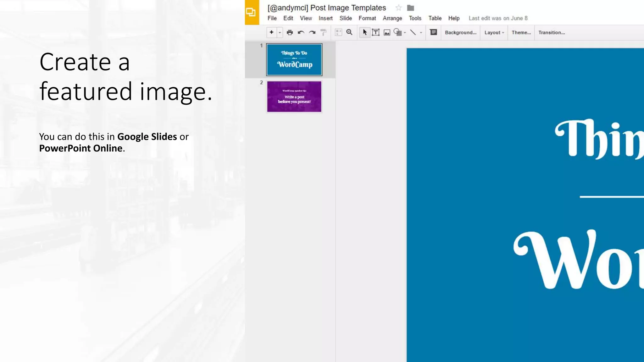644x362 pixels.
Task: Open the File menu
Action: click(272, 18)
